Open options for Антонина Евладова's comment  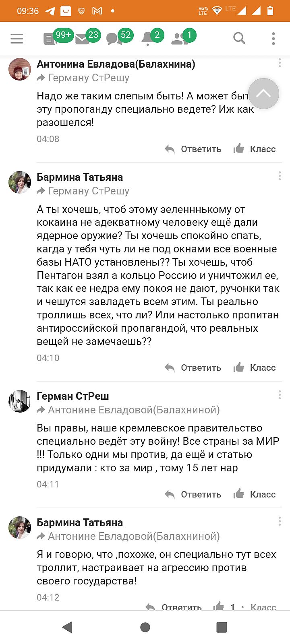[x=280, y=63]
